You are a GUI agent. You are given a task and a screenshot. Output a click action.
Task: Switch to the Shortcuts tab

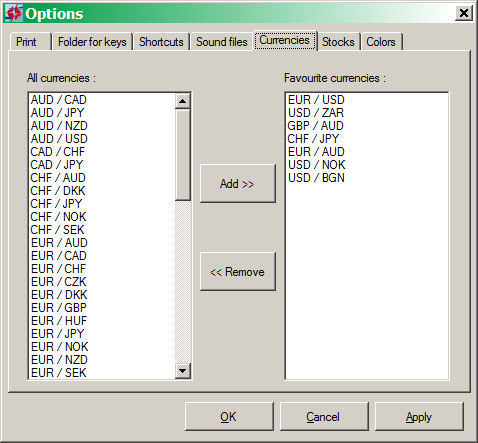pos(161,42)
